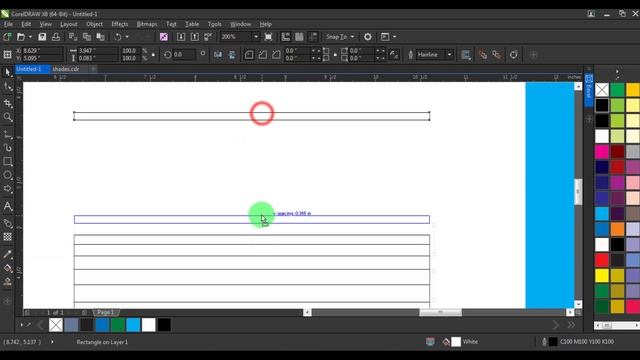Click the Undo arrow icon
The image size is (640, 360).
[118, 37]
